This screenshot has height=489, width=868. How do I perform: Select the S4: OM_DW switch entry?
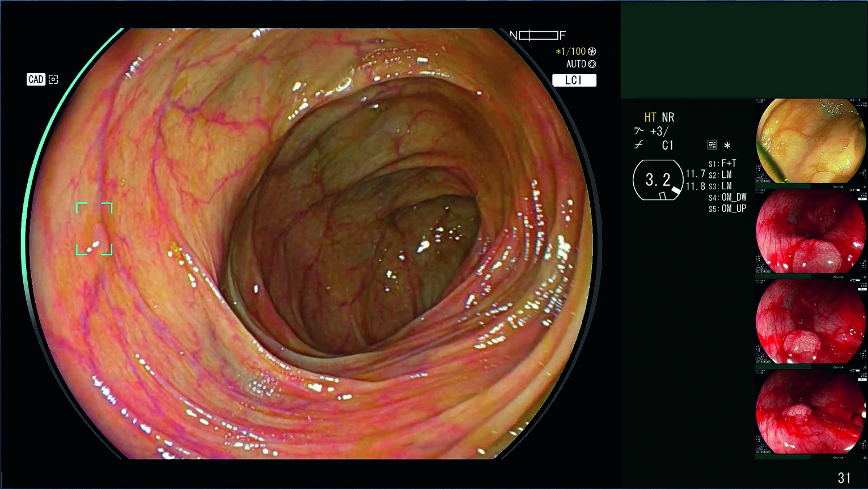(727, 198)
